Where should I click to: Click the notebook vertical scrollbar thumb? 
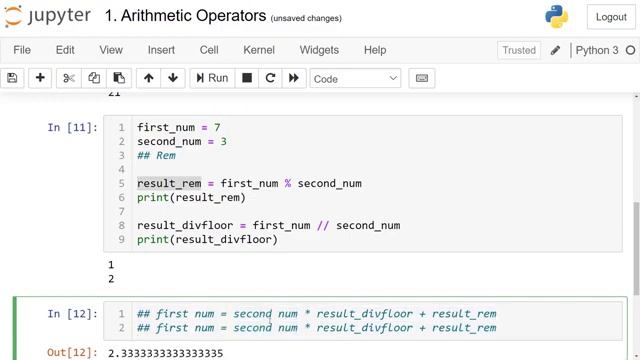pyautogui.click(x=636, y=248)
